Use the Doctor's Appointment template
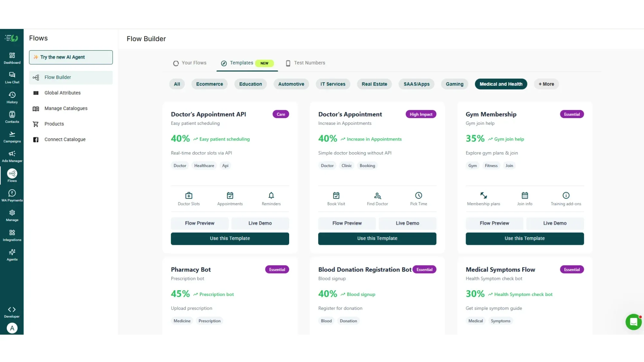Viewport: 644px width, 362px height. pyautogui.click(x=377, y=239)
